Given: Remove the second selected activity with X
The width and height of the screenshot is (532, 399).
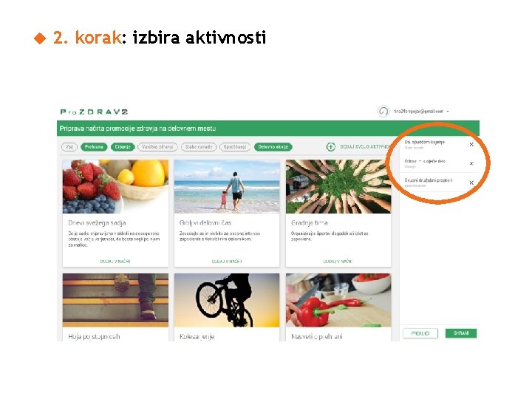Looking at the screenshot, I should [x=471, y=163].
